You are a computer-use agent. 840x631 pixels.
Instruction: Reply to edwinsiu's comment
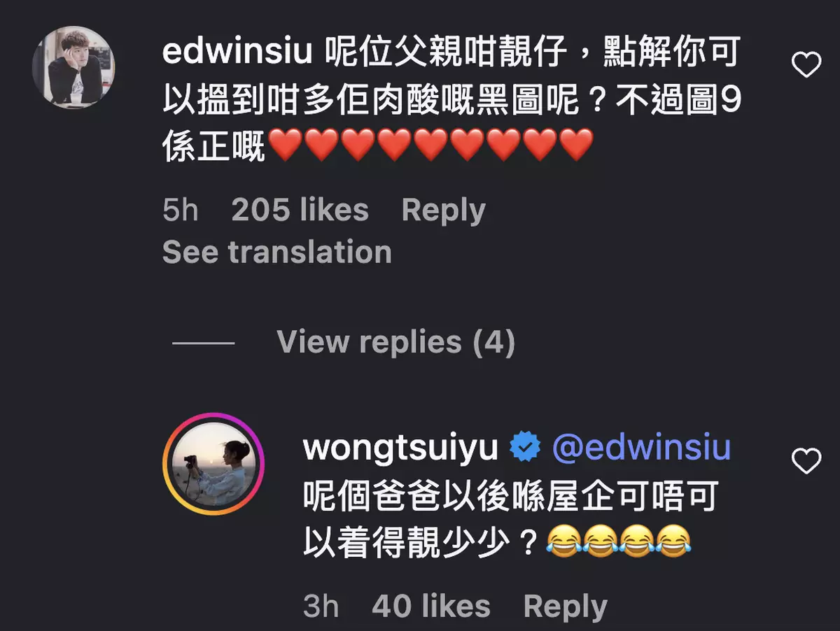pos(443,211)
